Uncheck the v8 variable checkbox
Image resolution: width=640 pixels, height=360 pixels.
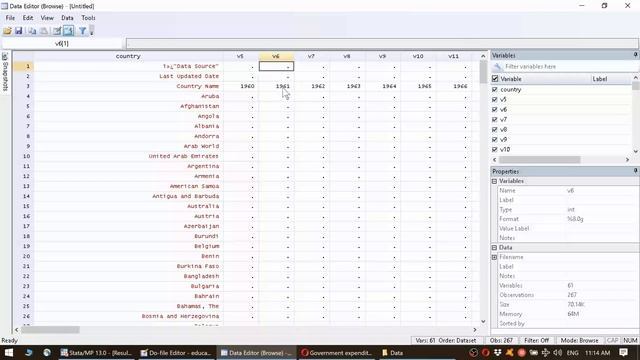pos(495,129)
